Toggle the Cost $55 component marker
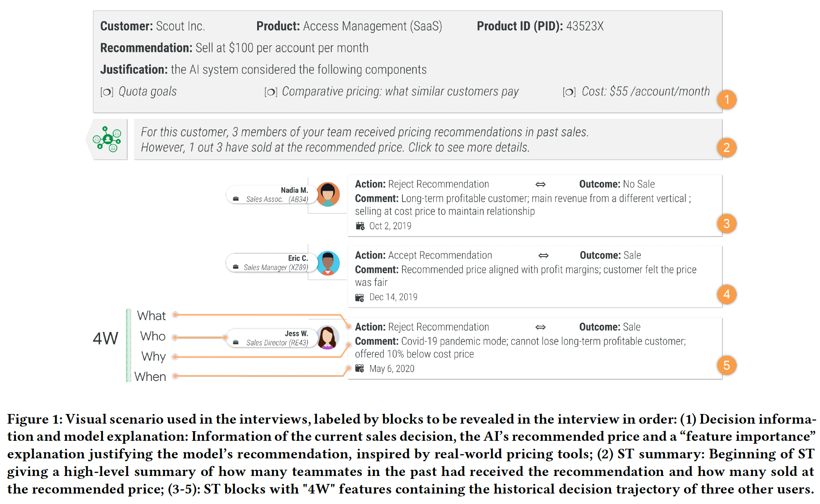The height and width of the screenshot is (504, 820). pyautogui.click(x=569, y=92)
